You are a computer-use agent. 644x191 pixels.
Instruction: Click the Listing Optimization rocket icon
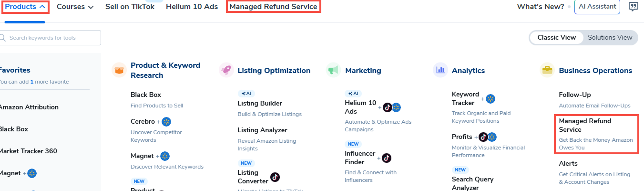coord(226,70)
